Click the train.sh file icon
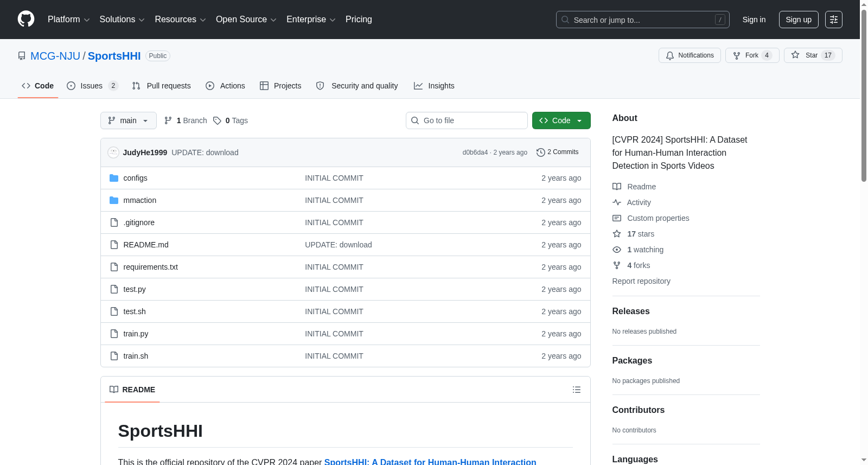868x465 pixels. [114, 356]
